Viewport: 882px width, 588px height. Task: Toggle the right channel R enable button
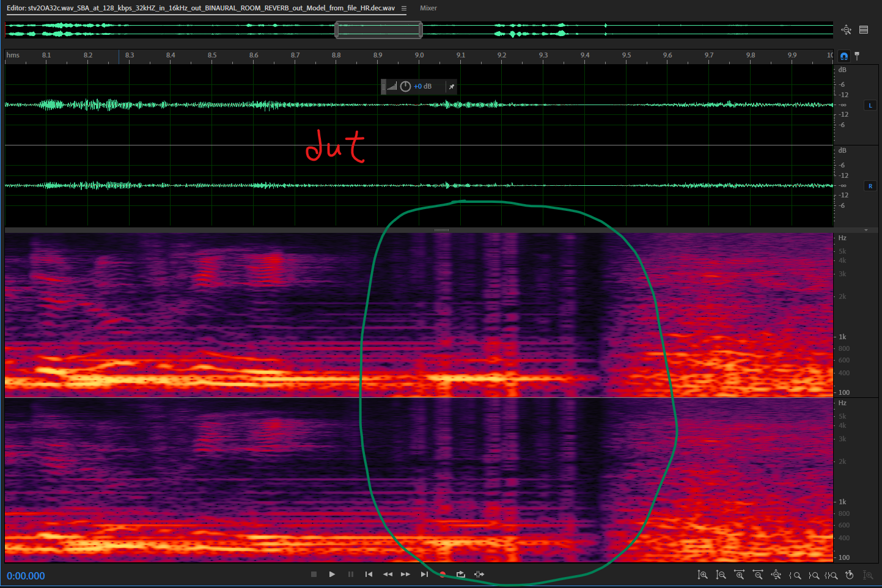coord(870,186)
